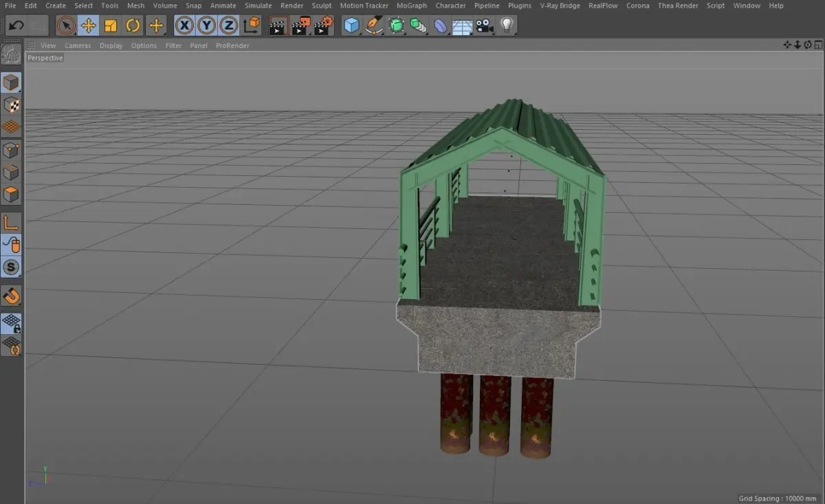Open the deformer objects palette

[x=440, y=26]
